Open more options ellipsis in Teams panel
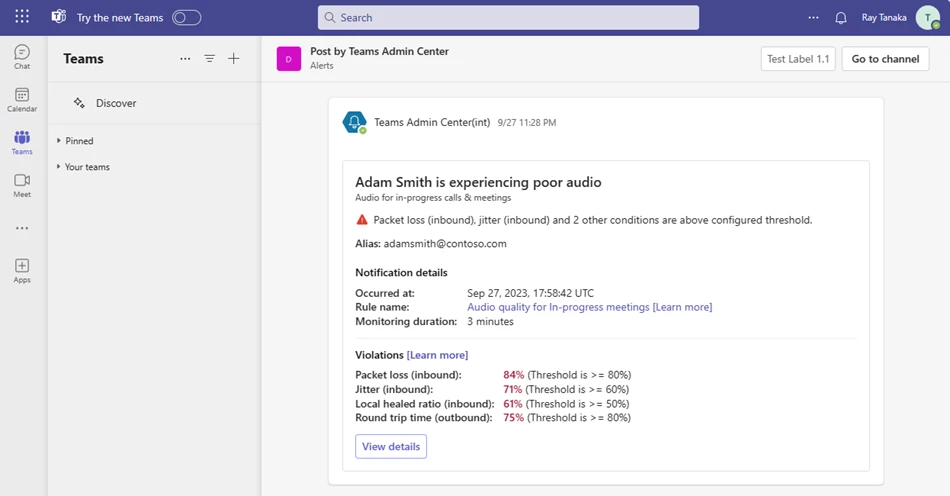The height and width of the screenshot is (496, 950). click(x=185, y=59)
